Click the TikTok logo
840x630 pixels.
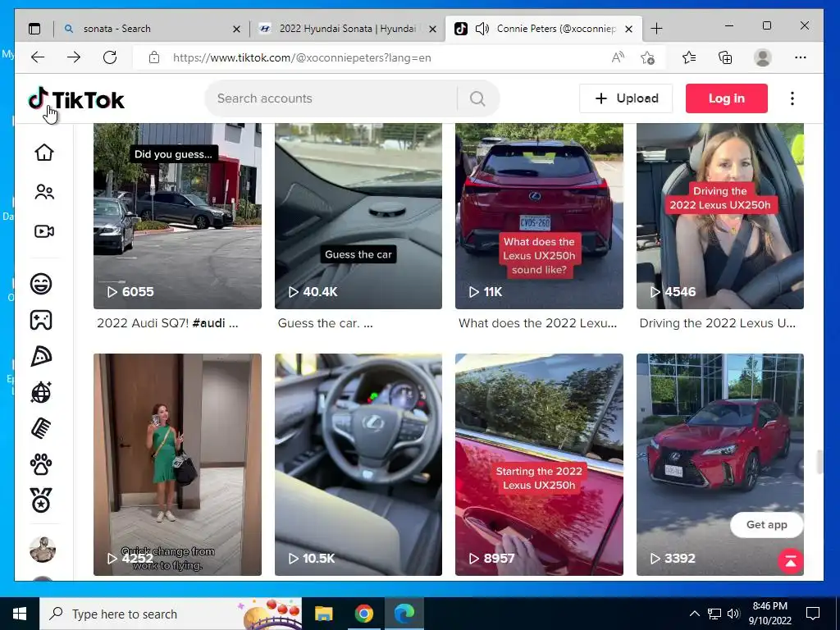pos(76,99)
